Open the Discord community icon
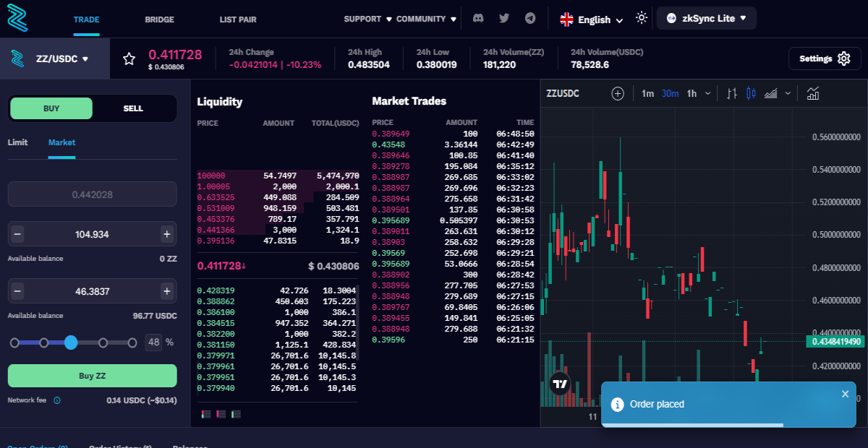868x448 pixels. point(478,18)
